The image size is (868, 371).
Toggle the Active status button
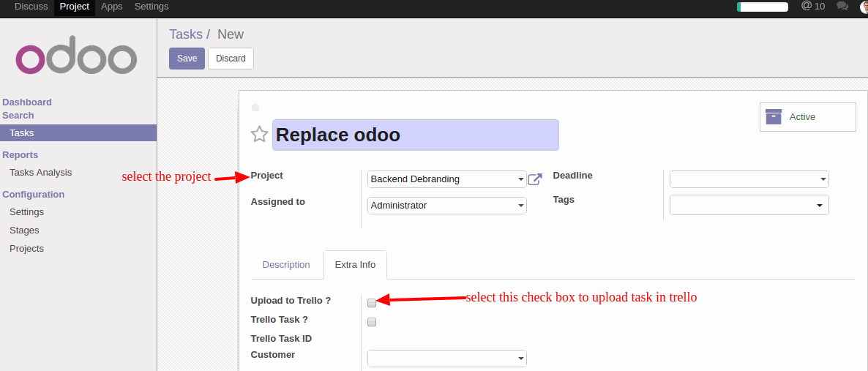pyautogui.click(x=808, y=117)
